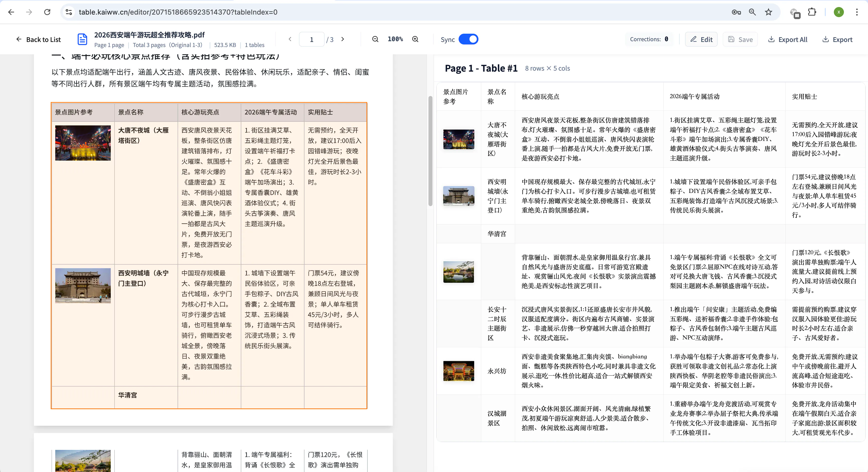The height and width of the screenshot is (472, 868).
Task: Click Back to List
Action: click(x=38, y=39)
